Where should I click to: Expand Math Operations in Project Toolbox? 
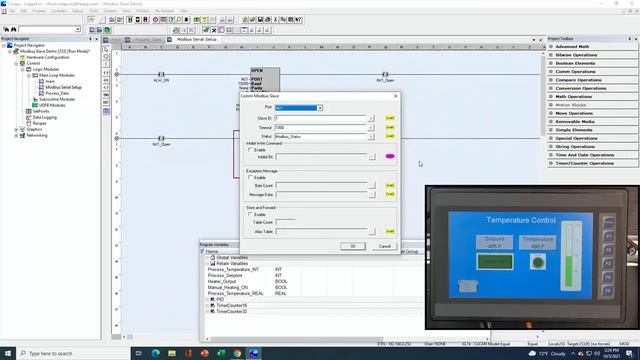tap(551, 97)
